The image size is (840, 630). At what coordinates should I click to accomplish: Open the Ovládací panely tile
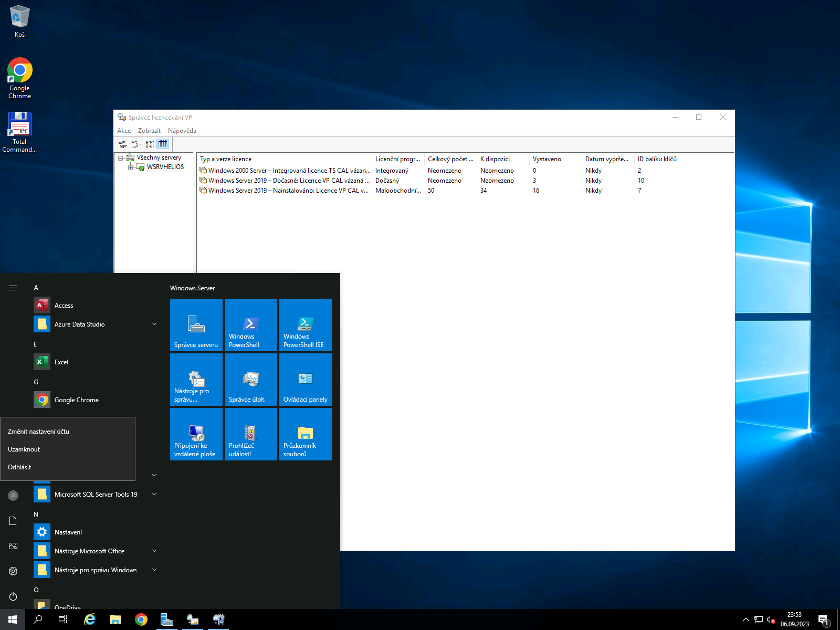click(x=305, y=380)
